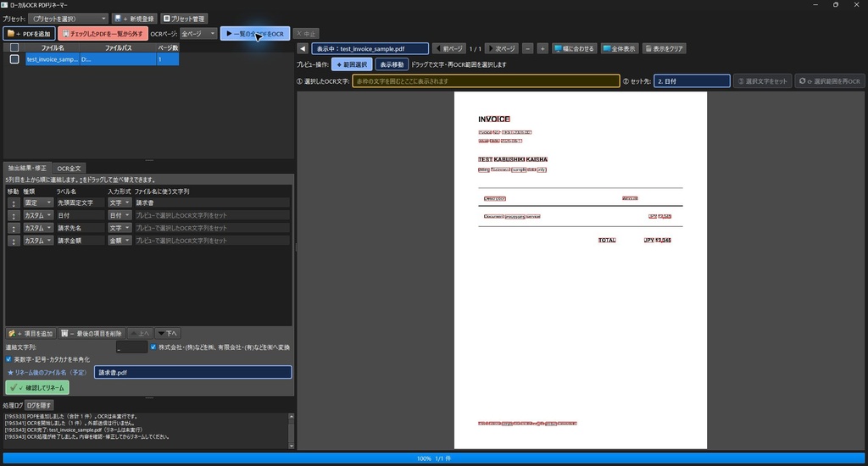Open 金額 input format dropdown
Viewport: 868px width, 466px height.
pyautogui.click(x=120, y=241)
